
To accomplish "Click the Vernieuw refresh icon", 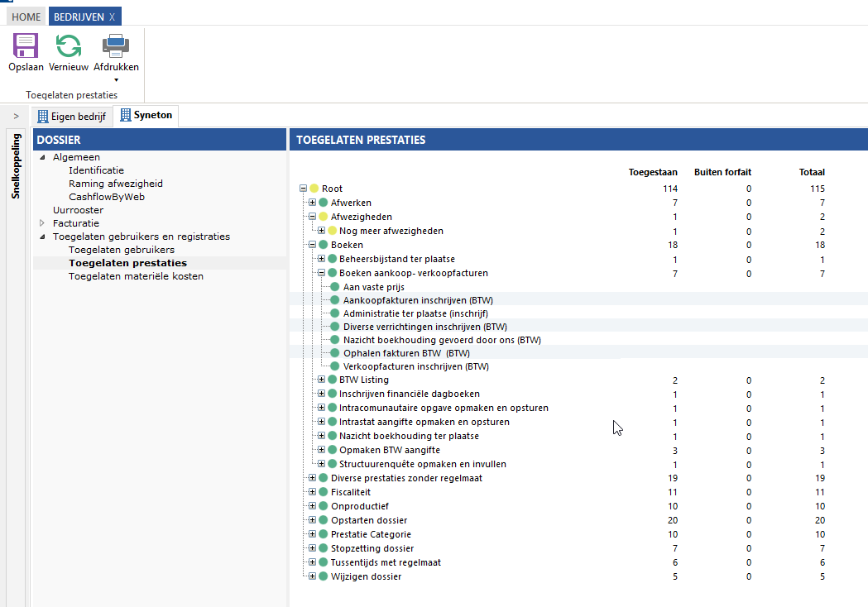I will point(69,45).
